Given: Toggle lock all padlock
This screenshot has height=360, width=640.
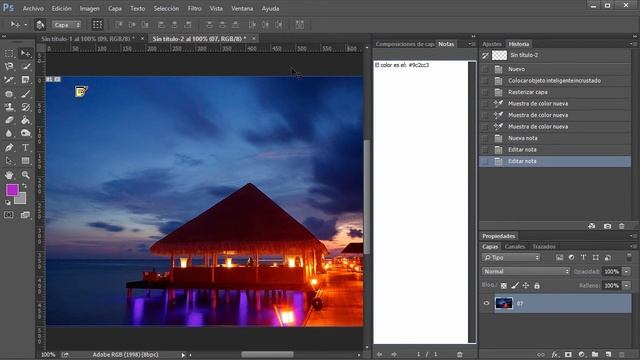Looking at the screenshot, I should pos(537,286).
